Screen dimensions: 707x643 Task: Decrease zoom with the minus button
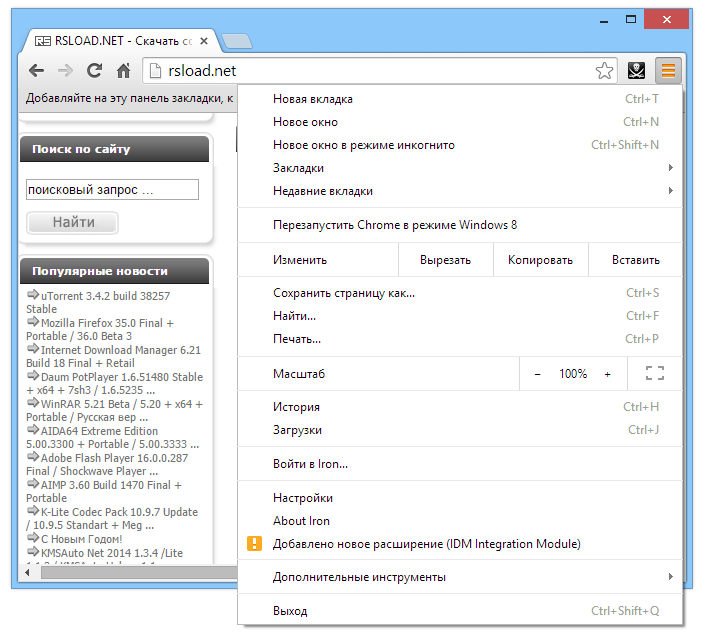(x=537, y=374)
